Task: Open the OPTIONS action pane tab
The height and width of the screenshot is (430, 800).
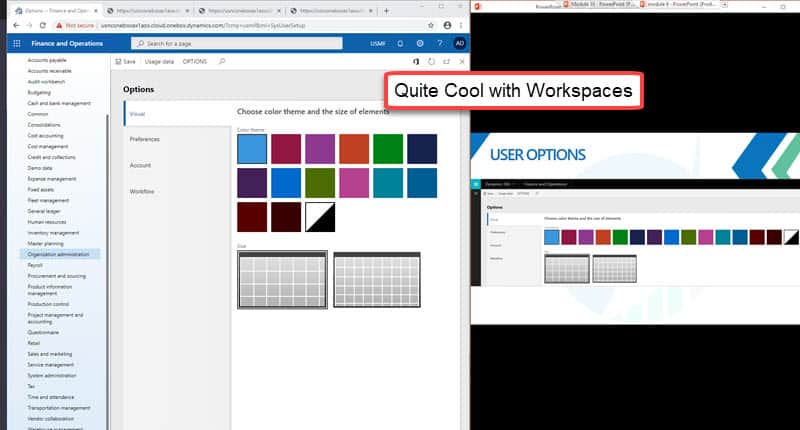Action: (195, 61)
